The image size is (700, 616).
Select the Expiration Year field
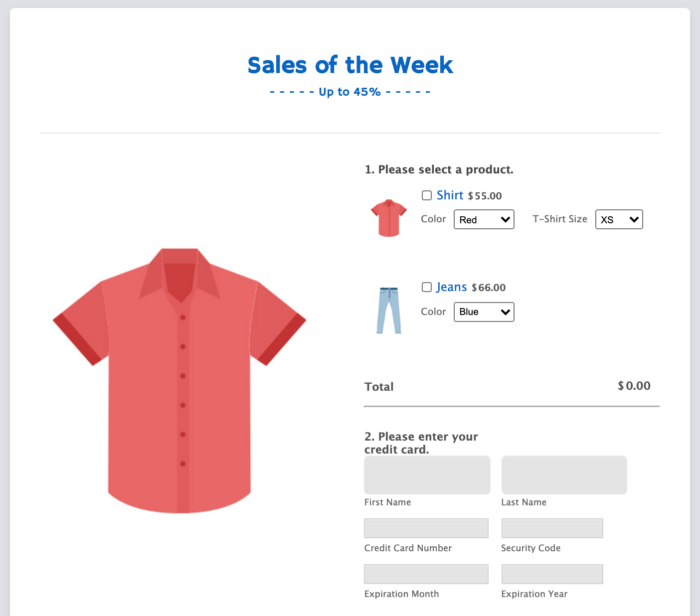552,574
